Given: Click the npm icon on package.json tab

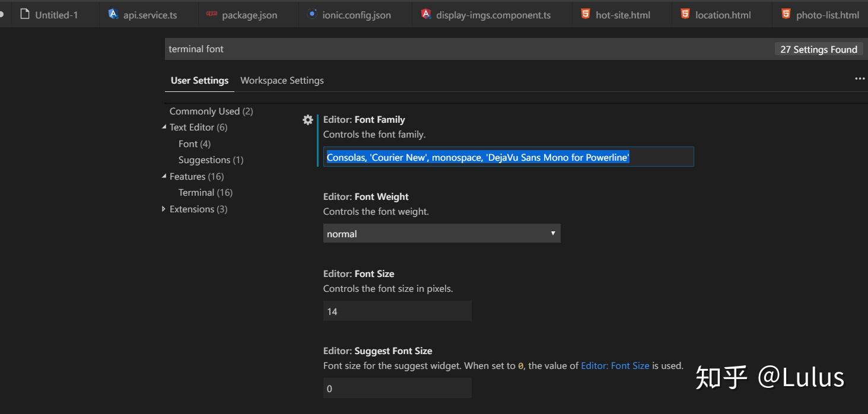Looking at the screenshot, I should [212, 14].
